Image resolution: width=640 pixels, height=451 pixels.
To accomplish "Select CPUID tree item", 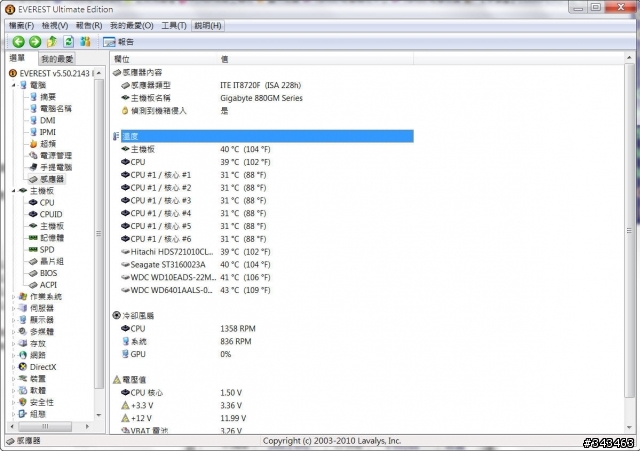I will tap(51, 214).
